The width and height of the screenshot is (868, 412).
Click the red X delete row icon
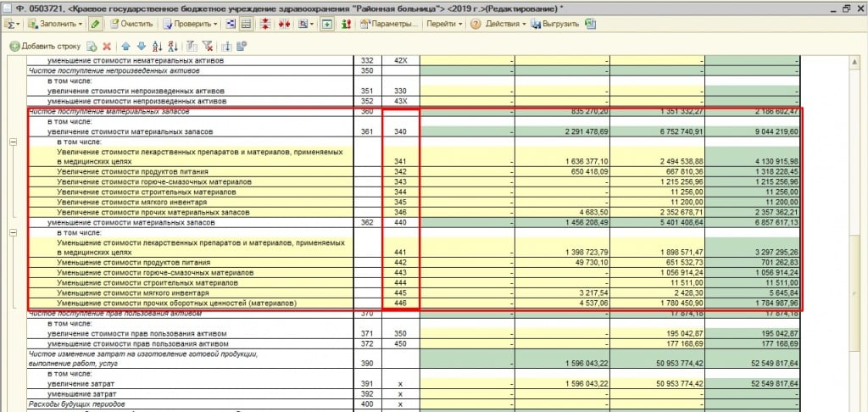tap(107, 46)
